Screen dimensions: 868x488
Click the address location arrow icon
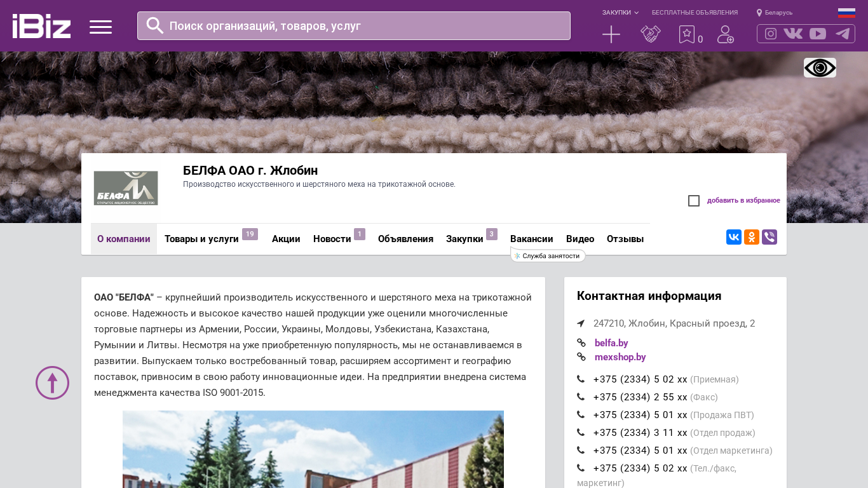(581, 323)
